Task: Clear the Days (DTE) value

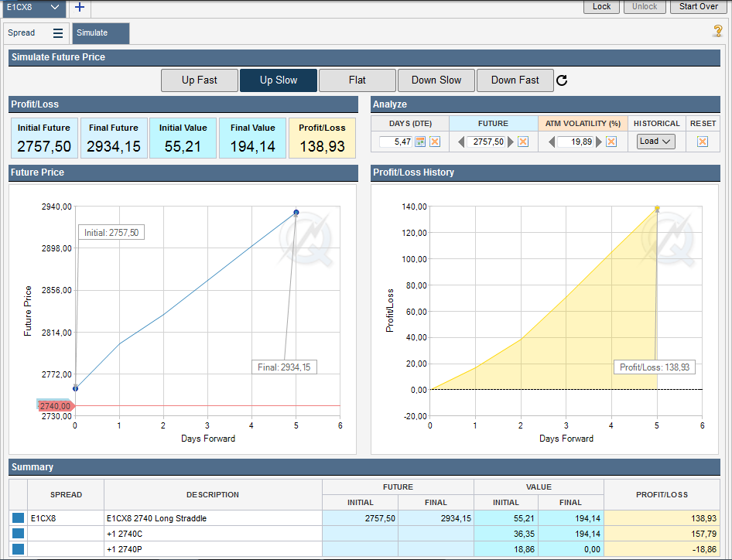Action: click(x=435, y=142)
